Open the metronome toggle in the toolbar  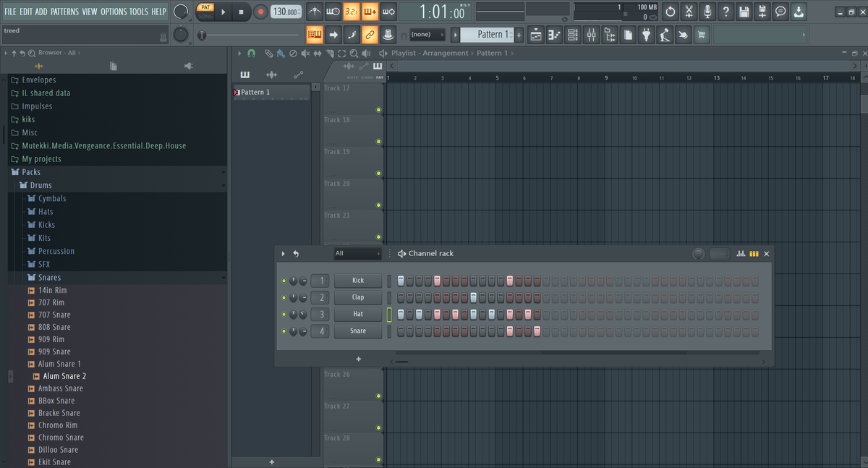[315, 12]
